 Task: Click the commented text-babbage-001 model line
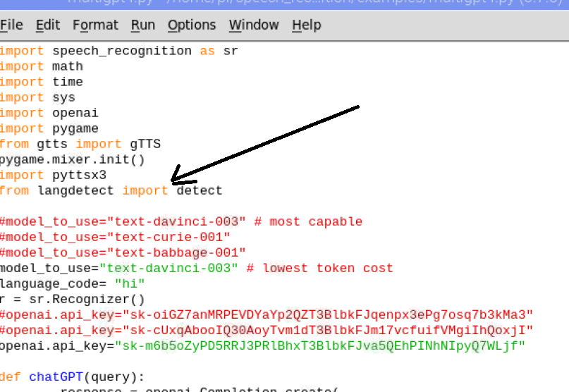122,252
